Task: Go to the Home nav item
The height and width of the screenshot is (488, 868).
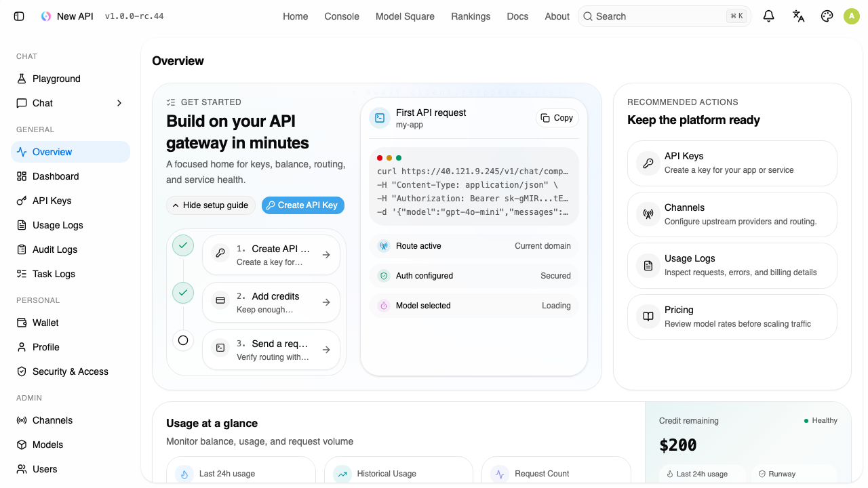Action: click(296, 16)
